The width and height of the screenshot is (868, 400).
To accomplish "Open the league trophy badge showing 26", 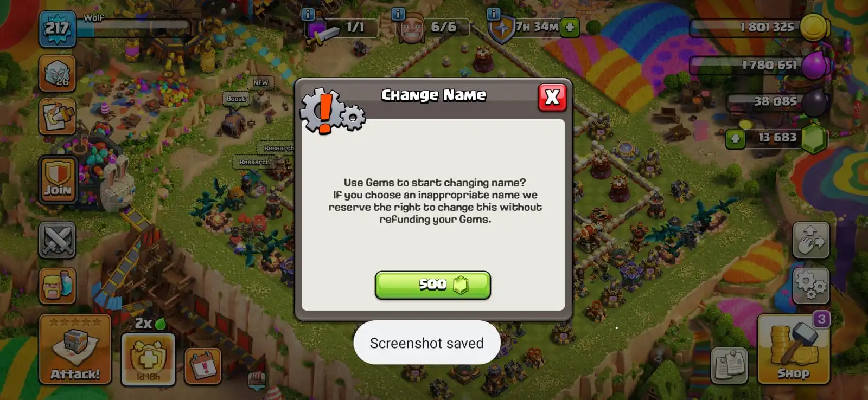I will click(x=58, y=73).
